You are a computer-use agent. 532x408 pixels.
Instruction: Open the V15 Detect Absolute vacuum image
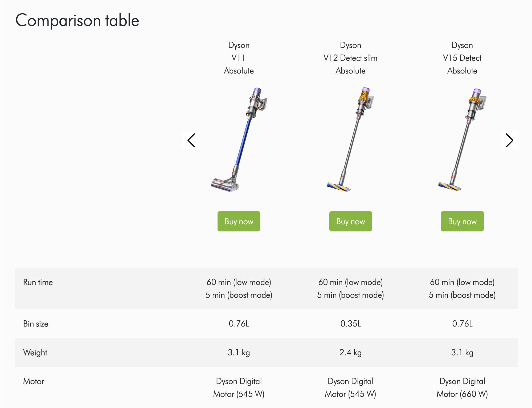462,140
